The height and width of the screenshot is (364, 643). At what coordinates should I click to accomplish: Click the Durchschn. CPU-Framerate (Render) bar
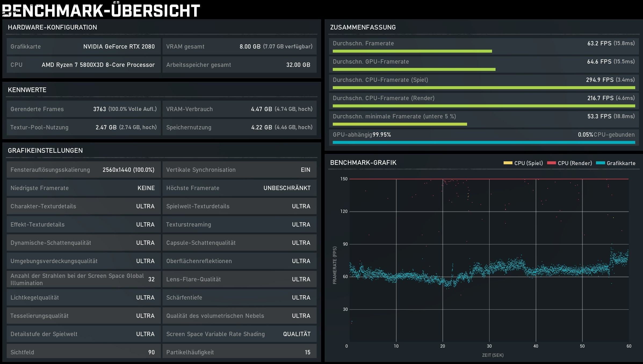(483, 106)
